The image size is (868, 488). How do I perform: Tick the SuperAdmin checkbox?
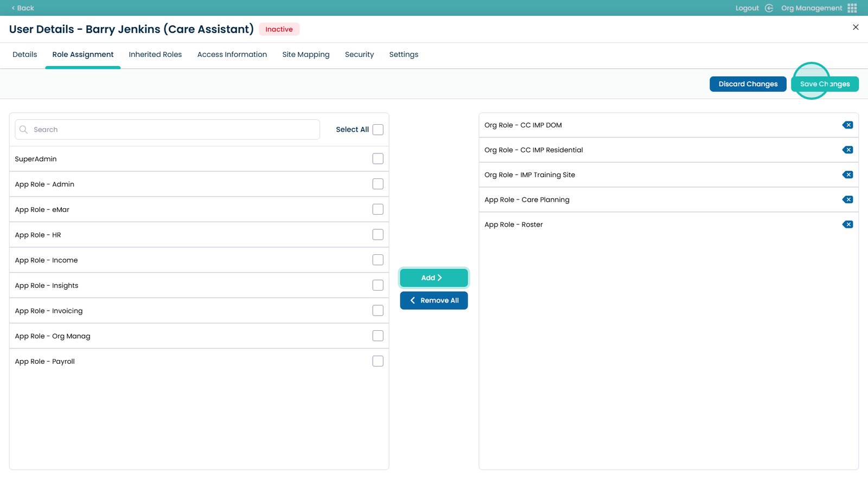pyautogui.click(x=378, y=159)
